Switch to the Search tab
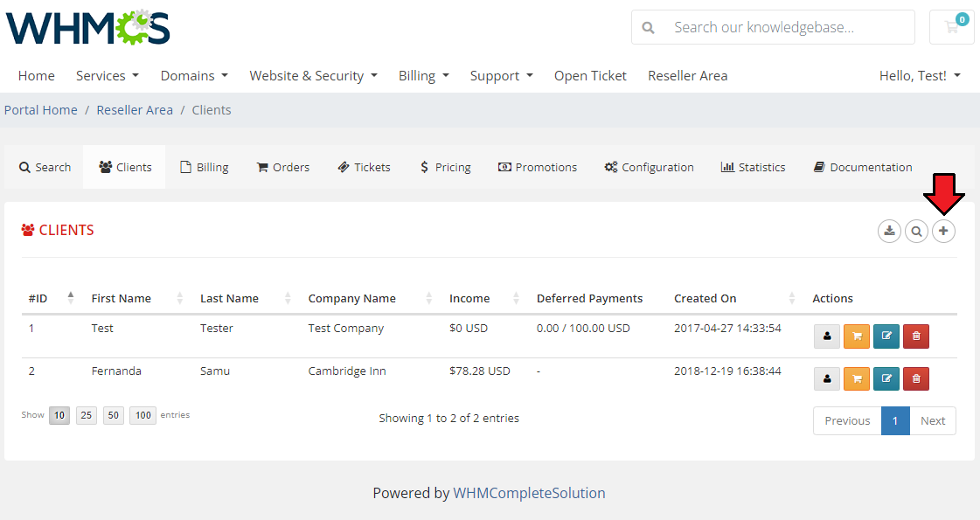The width and height of the screenshot is (980, 520). point(45,167)
